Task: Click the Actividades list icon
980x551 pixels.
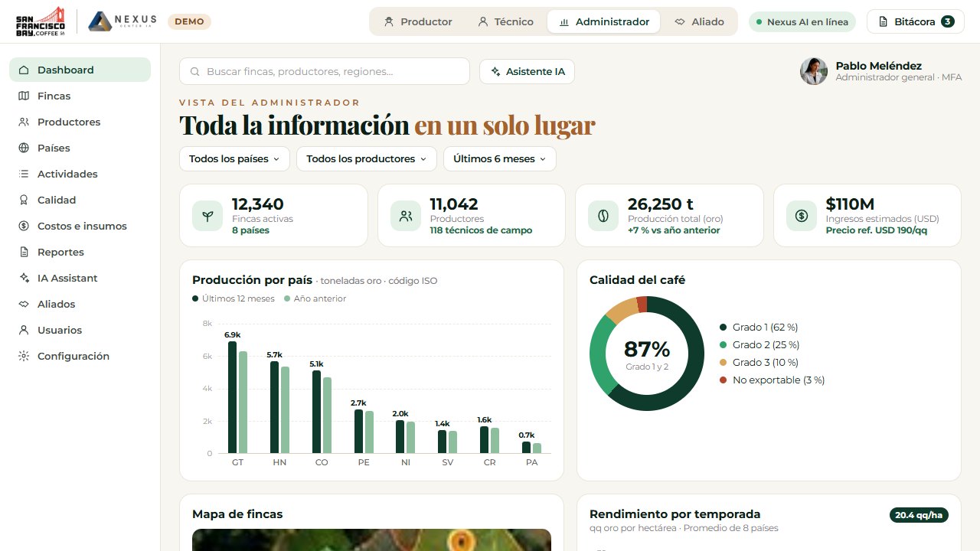Action: pyautogui.click(x=24, y=174)
